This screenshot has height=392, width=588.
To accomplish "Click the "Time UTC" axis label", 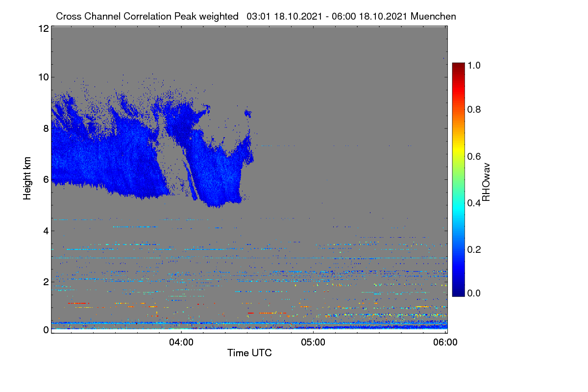I will point(249,353).
